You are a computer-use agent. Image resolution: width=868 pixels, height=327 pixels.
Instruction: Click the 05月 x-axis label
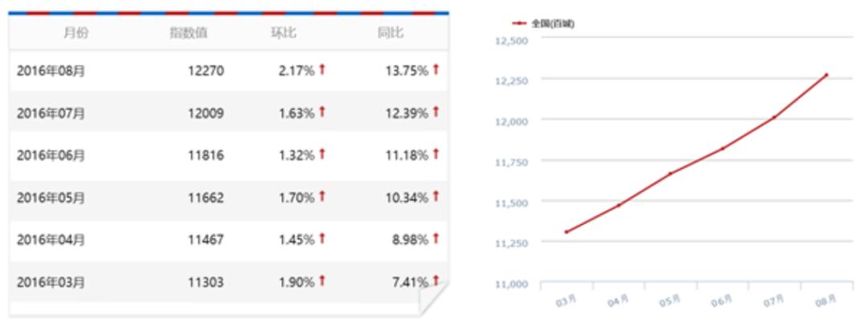[669, 301]
